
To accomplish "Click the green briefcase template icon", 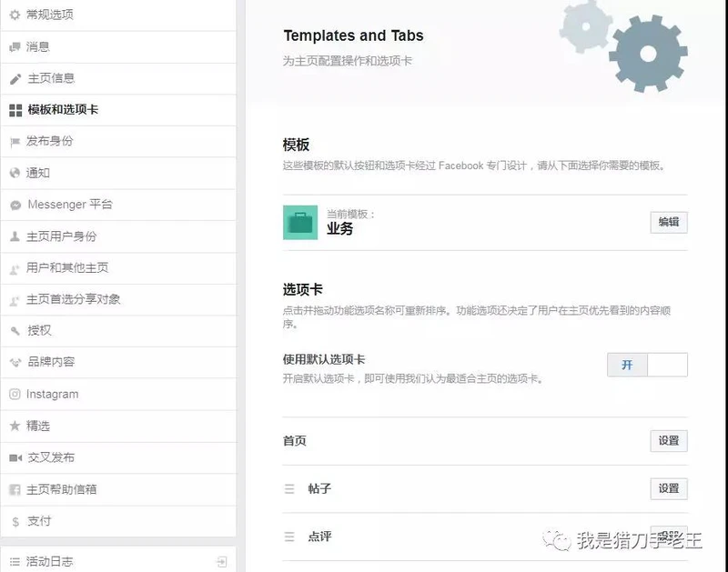I will [300, 223].
